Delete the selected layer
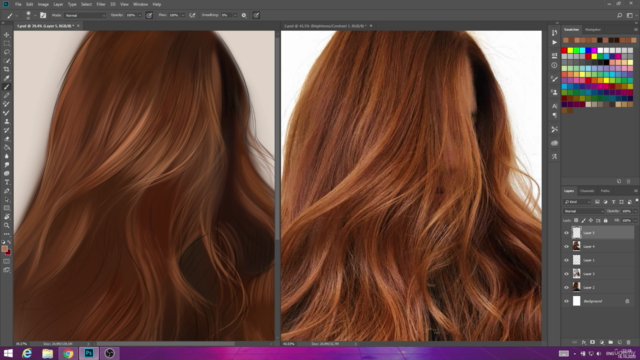The image size is (640, 360). (629, 342)
